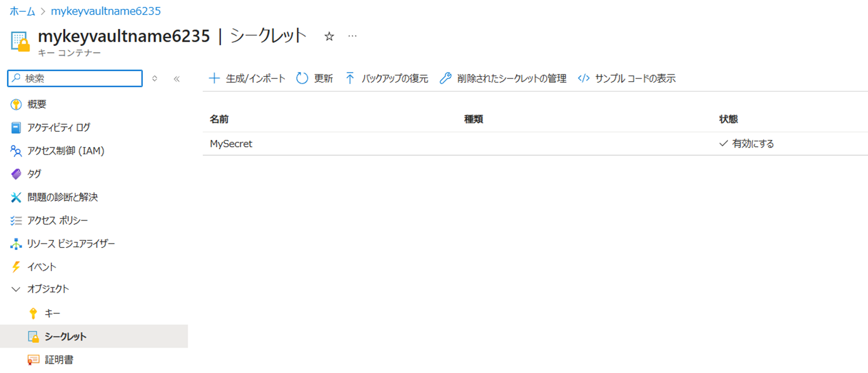
Task: Click the 状態 column header
Action: (728, 119)
